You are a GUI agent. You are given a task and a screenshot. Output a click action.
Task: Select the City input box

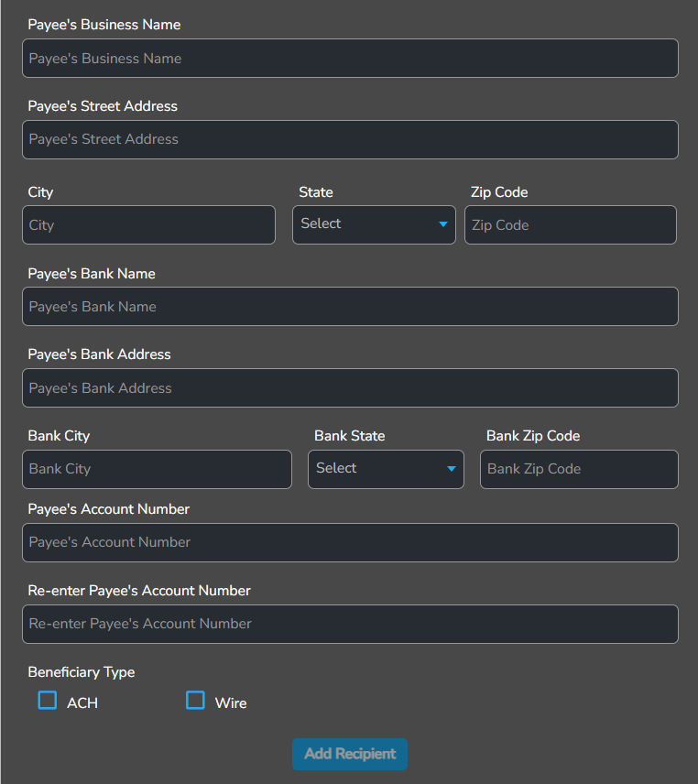coord(148,224)
